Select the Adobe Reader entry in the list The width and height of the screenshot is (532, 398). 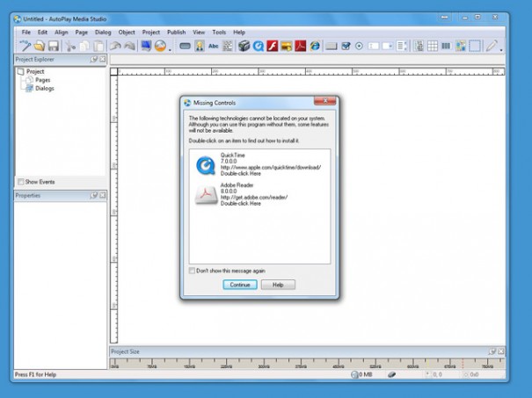point(259,194)
